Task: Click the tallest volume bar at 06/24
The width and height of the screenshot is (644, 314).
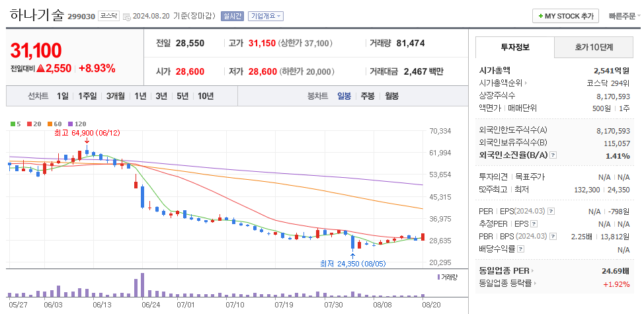Action: point(143,285)
